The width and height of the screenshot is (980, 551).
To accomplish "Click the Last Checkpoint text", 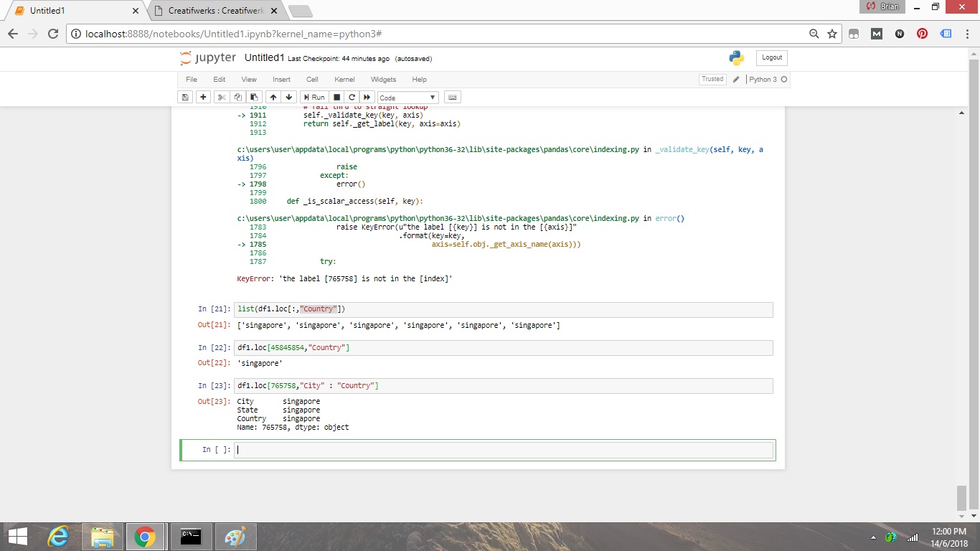I will (339, 59).
